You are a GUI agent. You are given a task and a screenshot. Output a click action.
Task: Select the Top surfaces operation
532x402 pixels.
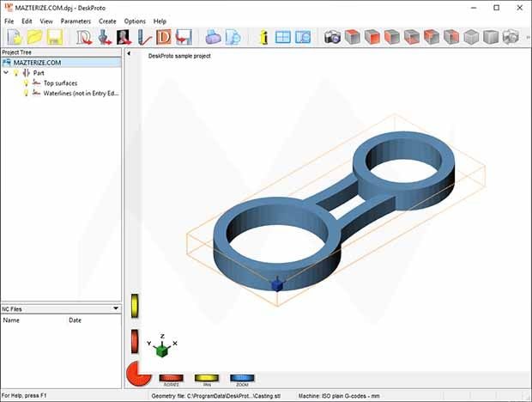(x=60, y=82)
